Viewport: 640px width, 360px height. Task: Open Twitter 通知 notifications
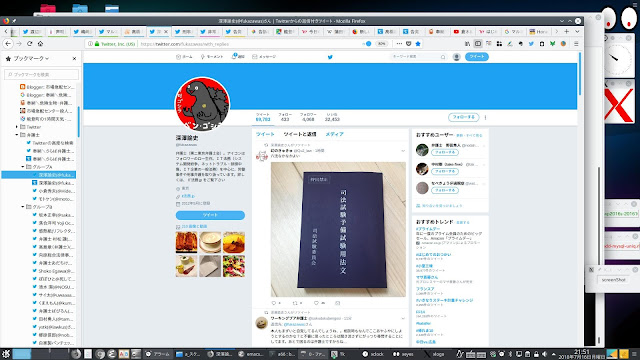[x=238, y=57]
